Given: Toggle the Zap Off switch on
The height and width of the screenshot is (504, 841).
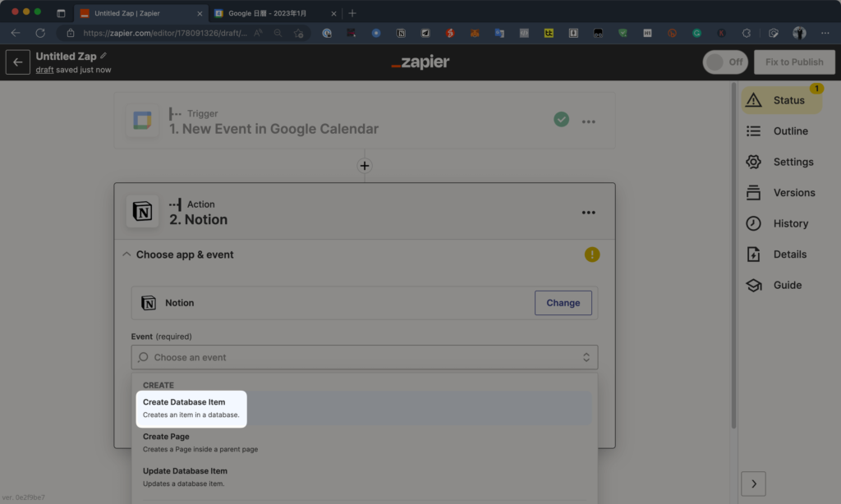Looking at the screenshot, I should coord(725,62).
